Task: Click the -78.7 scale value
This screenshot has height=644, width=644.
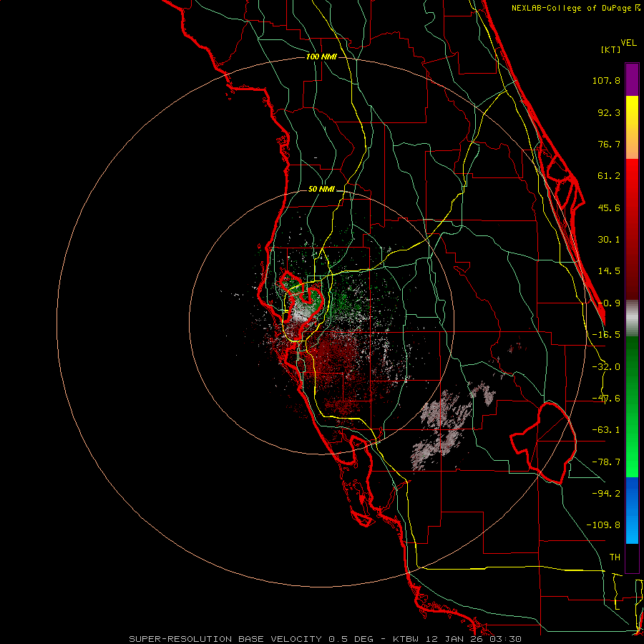Action: pos(606,462)
